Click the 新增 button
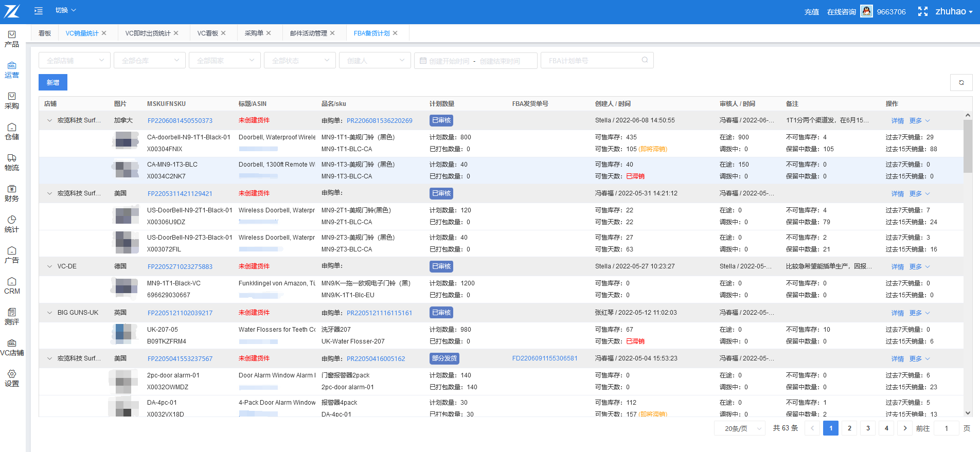This screenshot has width=980, height=452. point(53,82)
